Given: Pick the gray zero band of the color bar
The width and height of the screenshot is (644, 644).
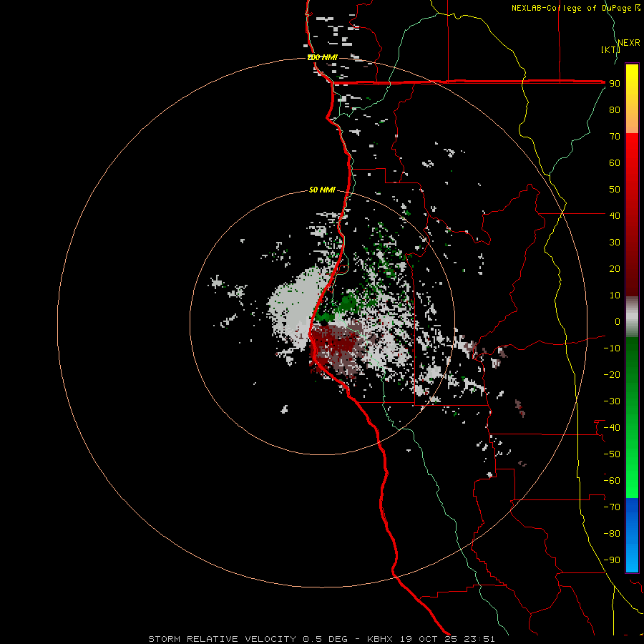Looking at the screenshot, I should coord(632,317).
